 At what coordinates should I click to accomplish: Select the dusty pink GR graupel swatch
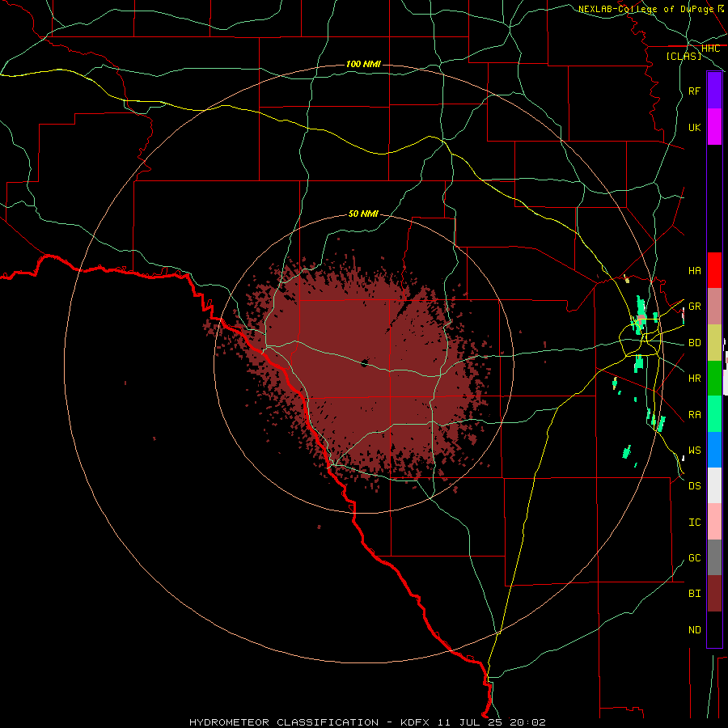(714, 307)
